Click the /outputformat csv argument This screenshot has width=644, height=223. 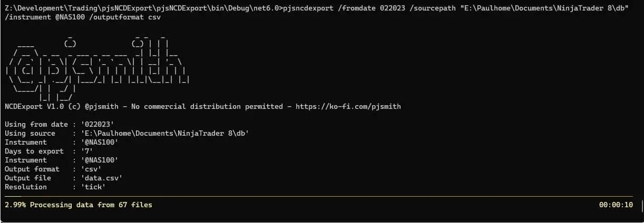(x=125, y=17)
